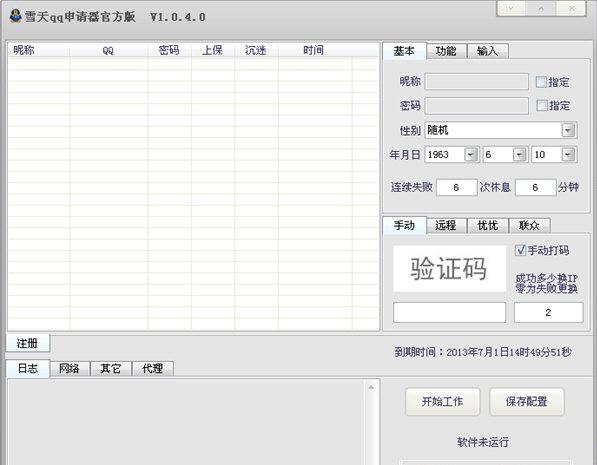Click the 开始工作 button
This screenshot has height=465, width=597.
[442, 401]
